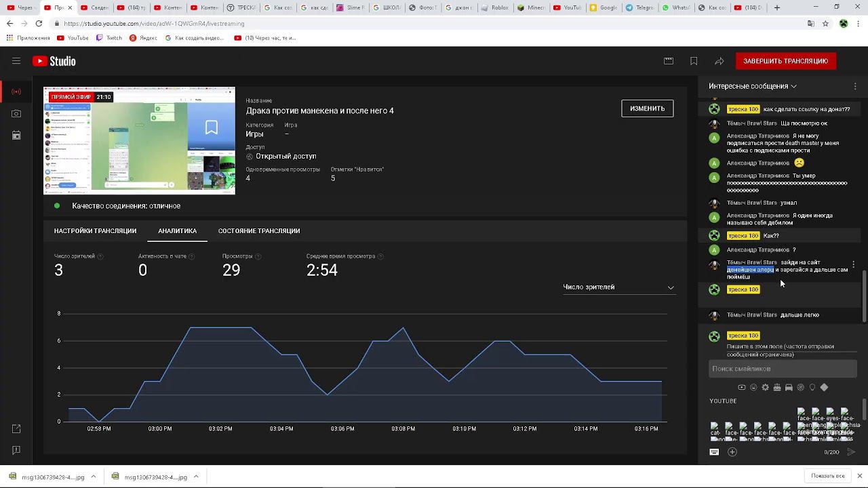Open the viewers metric dropdown above chart
The height and width of the screenshot is (488, 868).
pos(618,287)
